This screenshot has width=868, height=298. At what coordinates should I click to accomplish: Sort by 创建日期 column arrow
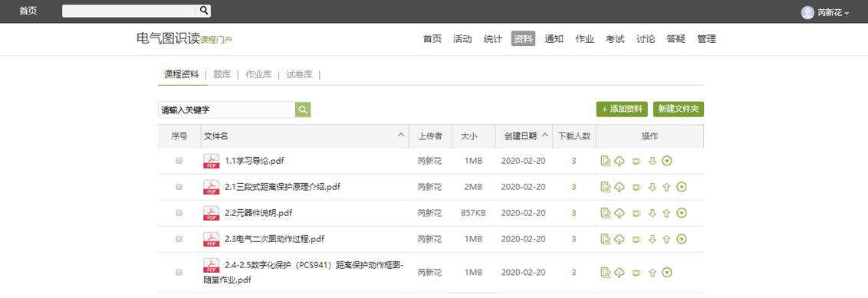[x=544, y=135]
